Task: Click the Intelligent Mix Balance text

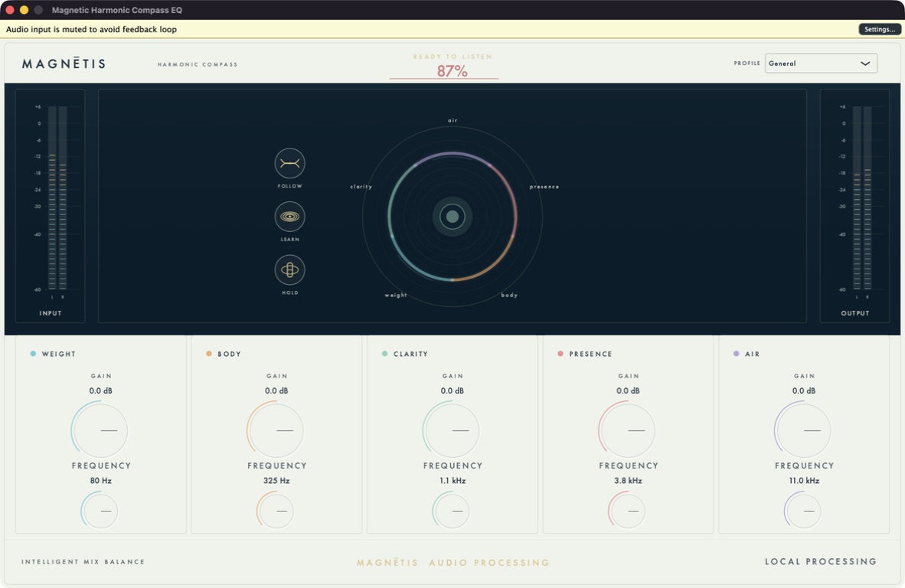Action: tap(83, 561)
